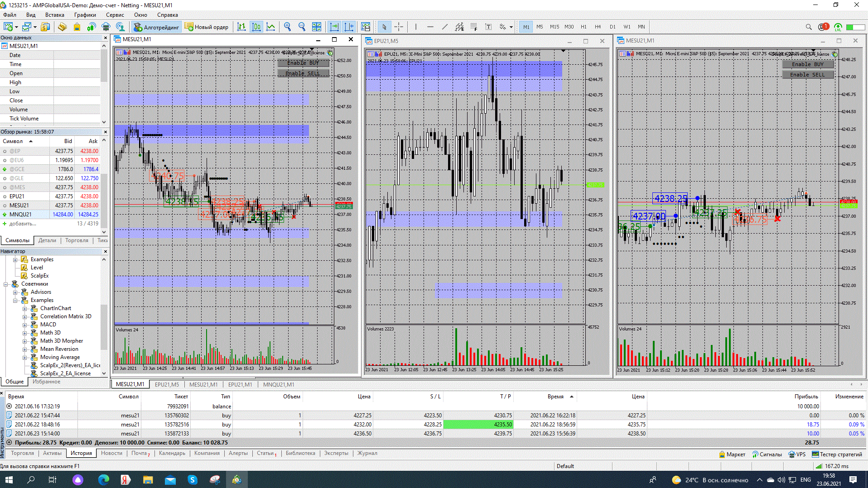Open the new chart dropdown arrow
The image size is (868, 488).
tap(16, 27)
